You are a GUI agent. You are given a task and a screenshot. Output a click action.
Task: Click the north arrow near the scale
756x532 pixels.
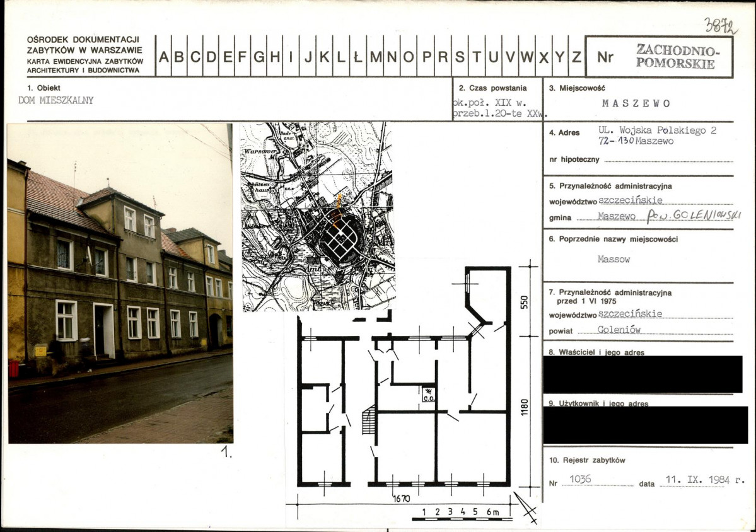(x=525, y=508)
